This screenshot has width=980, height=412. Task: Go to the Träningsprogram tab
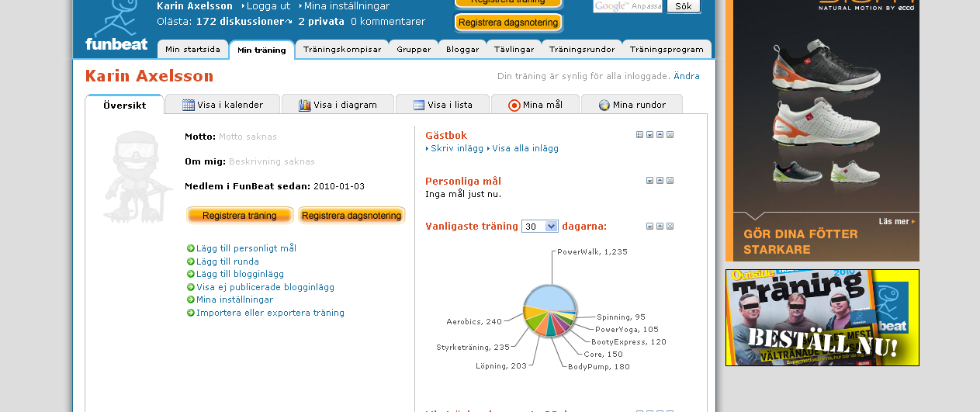click(667, 49)
